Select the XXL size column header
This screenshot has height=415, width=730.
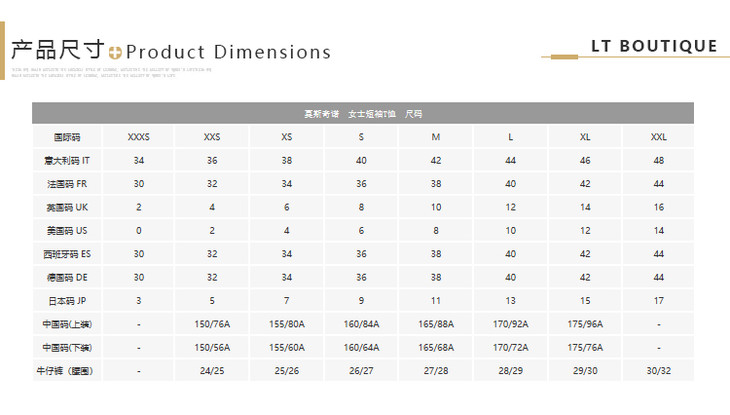click(x=659, y=137)
